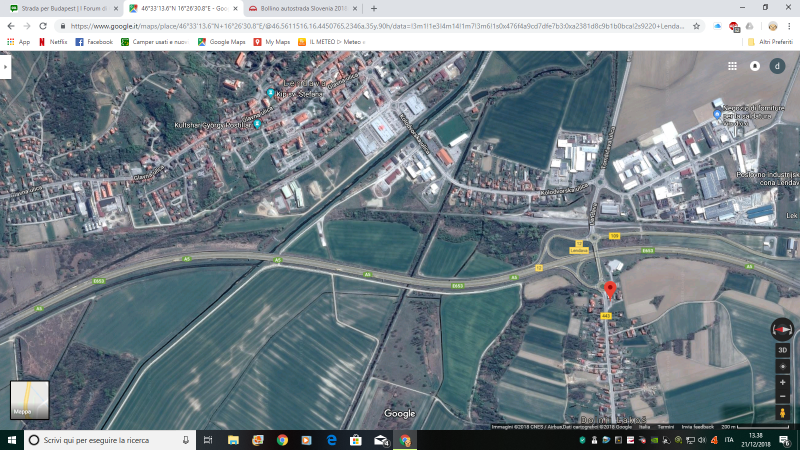Open the Google apps grid menu

733,66
